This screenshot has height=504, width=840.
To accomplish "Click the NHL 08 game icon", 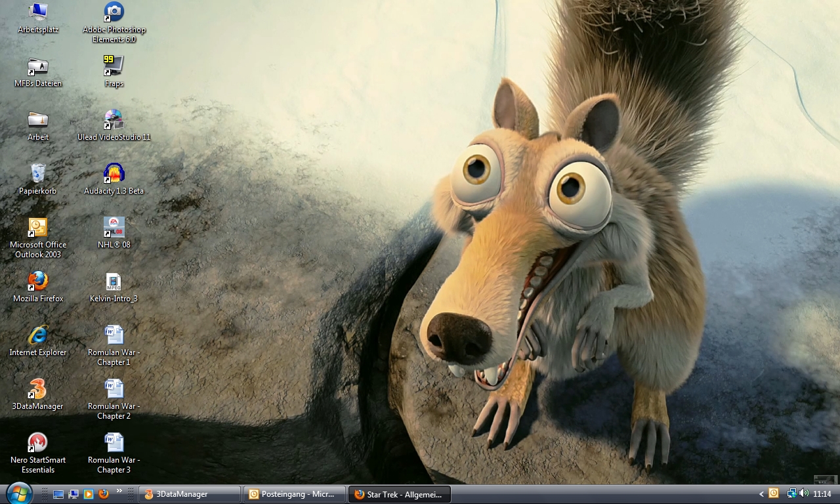I will [114, 228].
